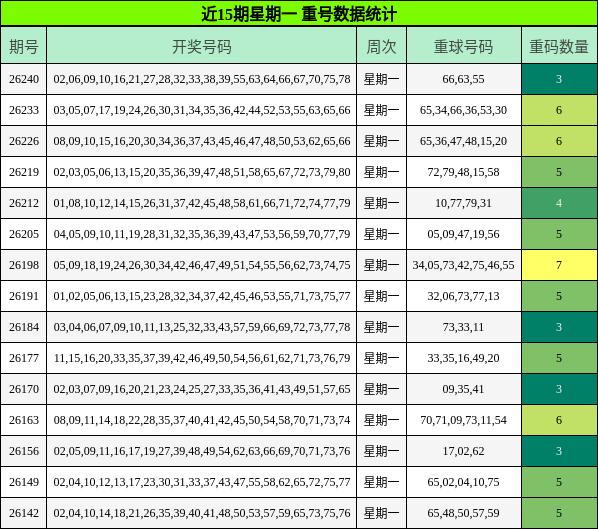Click issue number 26198
Screen dimensions: 598x529
(24, 265)
